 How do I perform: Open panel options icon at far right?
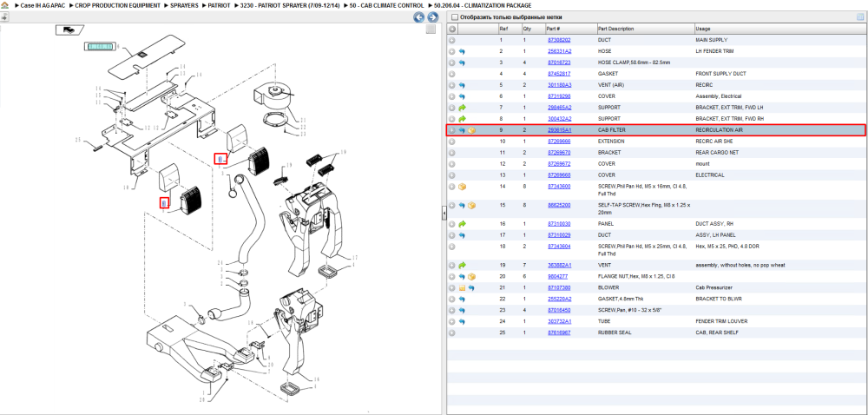coord(860,17)
